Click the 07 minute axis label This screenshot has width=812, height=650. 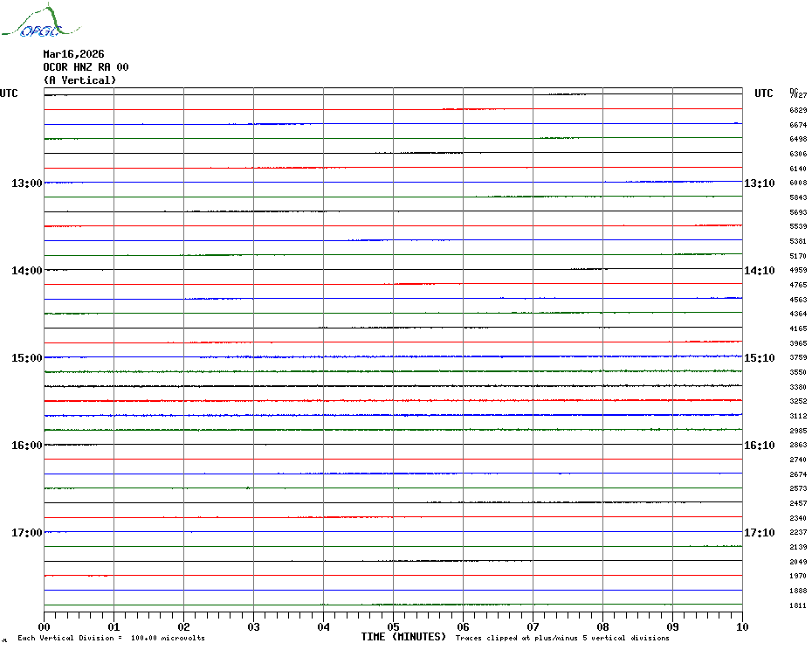533,627
